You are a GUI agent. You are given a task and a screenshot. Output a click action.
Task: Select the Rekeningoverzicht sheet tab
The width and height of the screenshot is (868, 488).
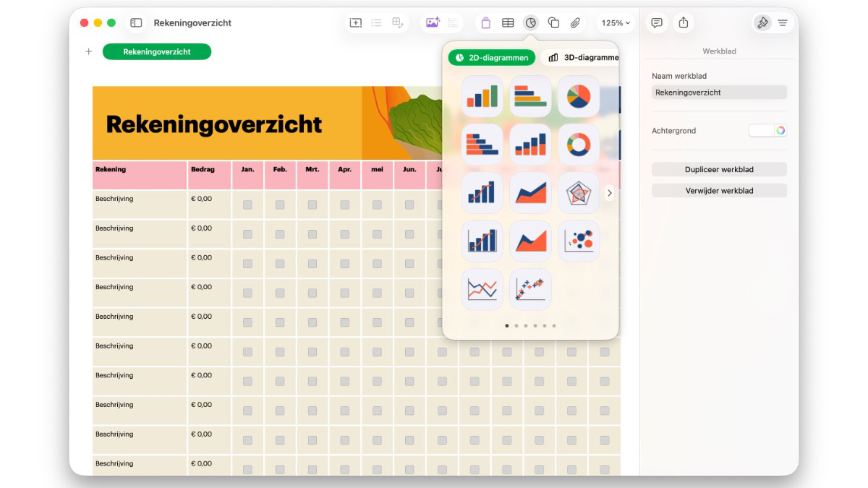click(x=157, y=52)
